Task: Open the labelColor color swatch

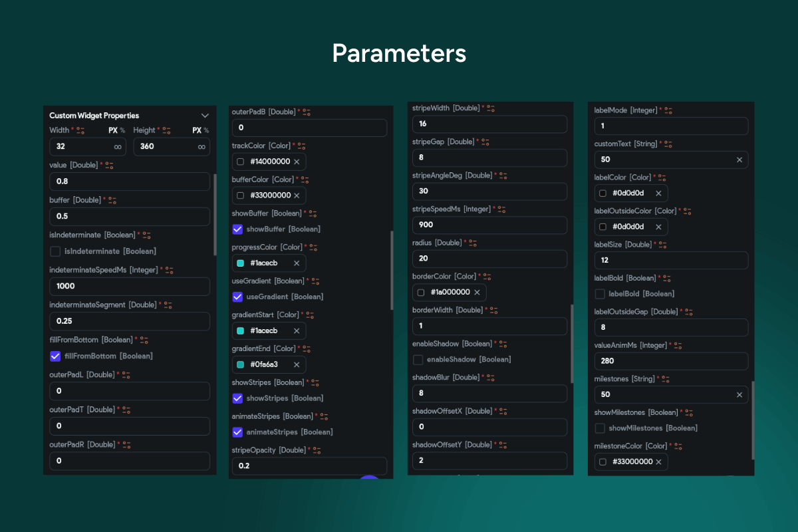Action: click(x=602, y=194)
